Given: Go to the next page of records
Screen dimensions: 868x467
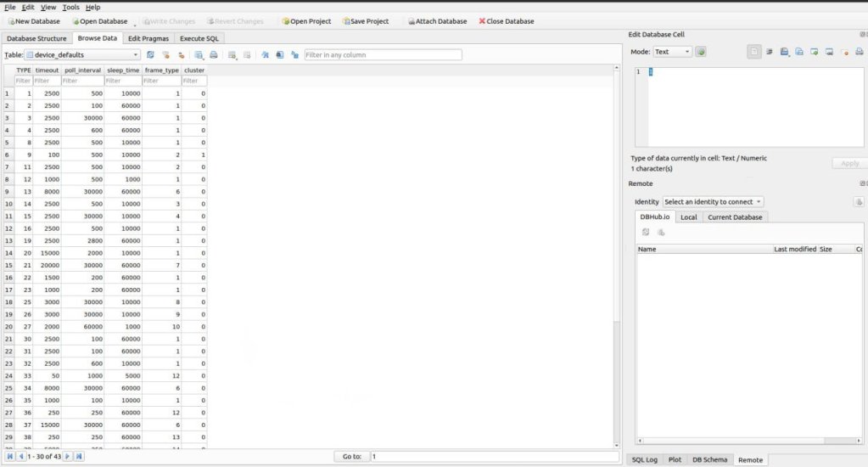Looking at the screenshot, I should [x=68, y=456].
